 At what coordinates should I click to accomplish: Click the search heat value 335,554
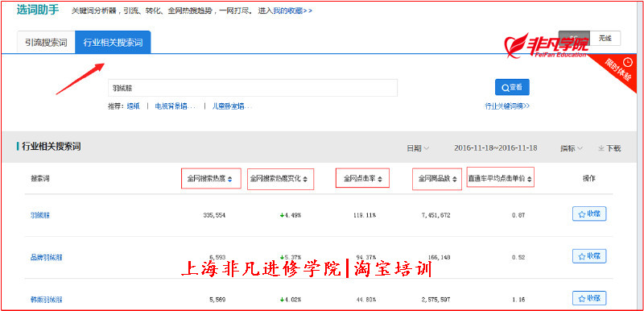214,215
